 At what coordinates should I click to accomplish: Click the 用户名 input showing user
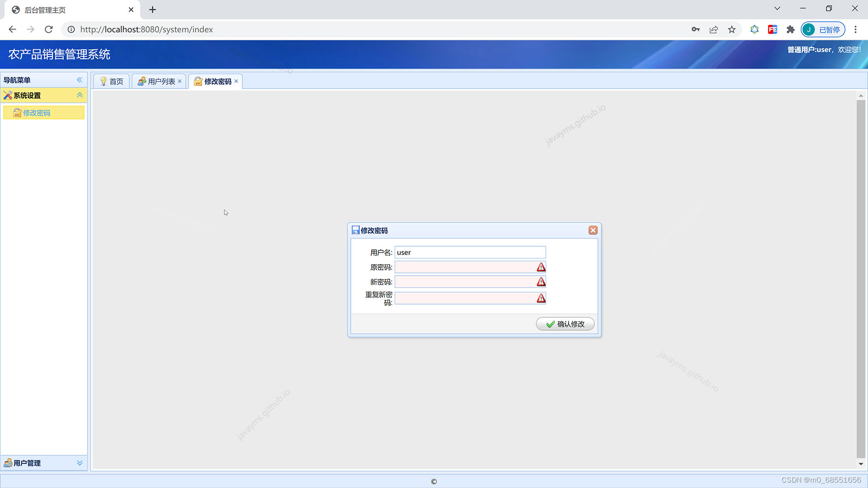[470, 252]
